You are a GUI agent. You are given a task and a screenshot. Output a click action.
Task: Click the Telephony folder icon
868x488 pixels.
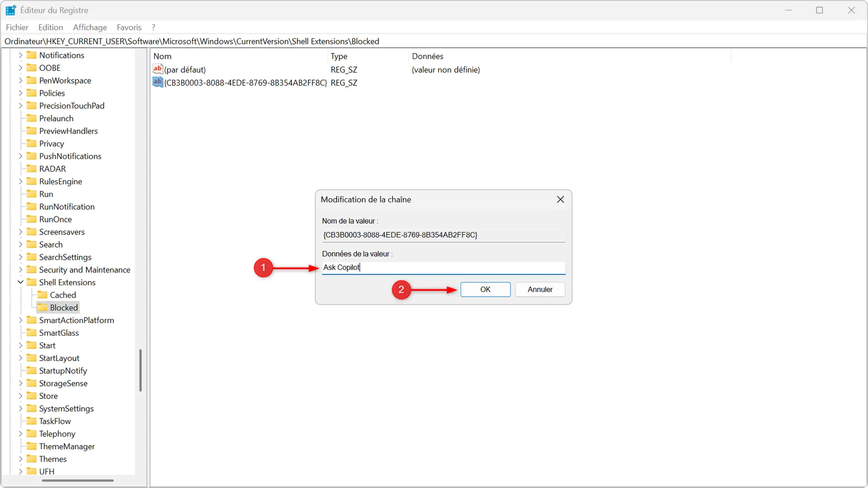pyautogui.click(x=32, y=434)
